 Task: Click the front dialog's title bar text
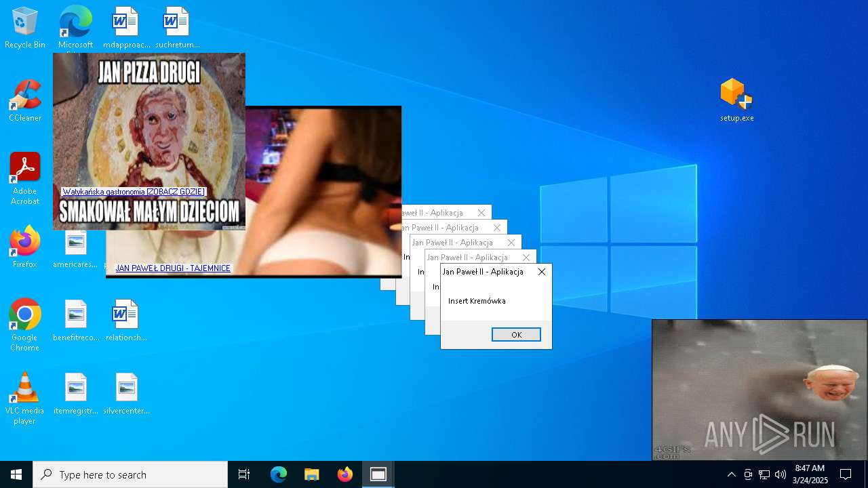click(x=483, y=272)
